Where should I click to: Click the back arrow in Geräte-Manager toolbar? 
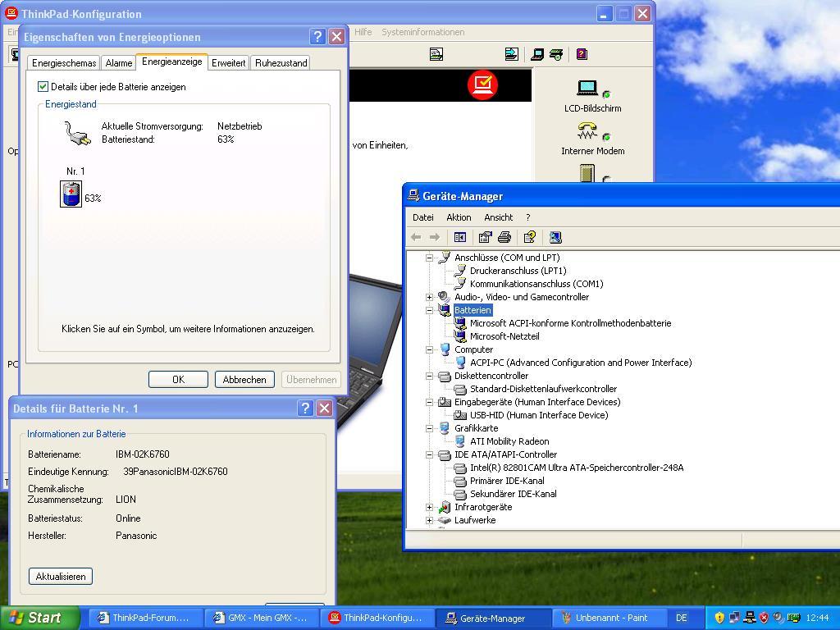(x=416, y=237)
